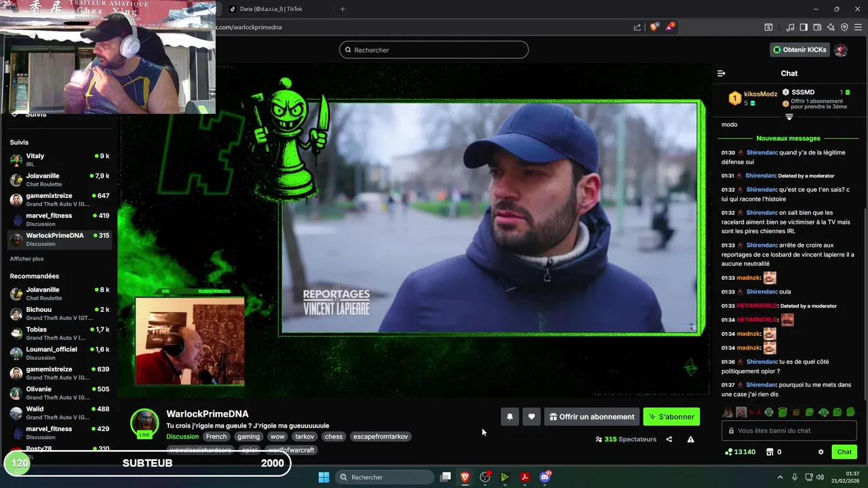Viewport: 868px width, 488px height.
Task: Click the green Chat send button
Action: (844, 452)
